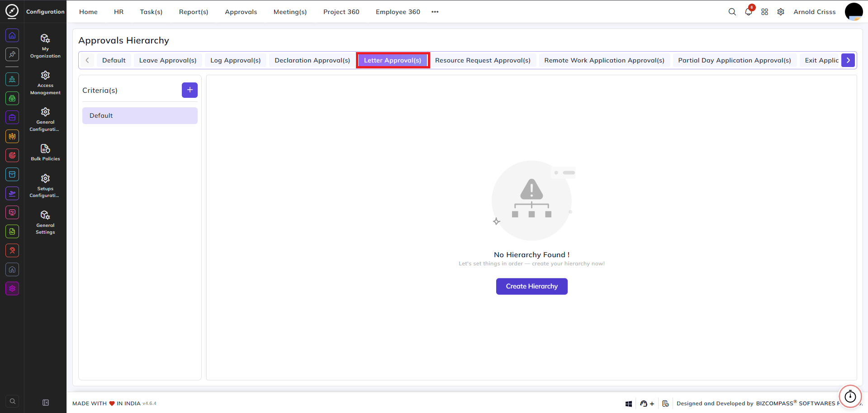This screenshot has height=413, width=868.
Task: Open the Project 360 menu
Action: pyautogui.click(x=341, y=12)
